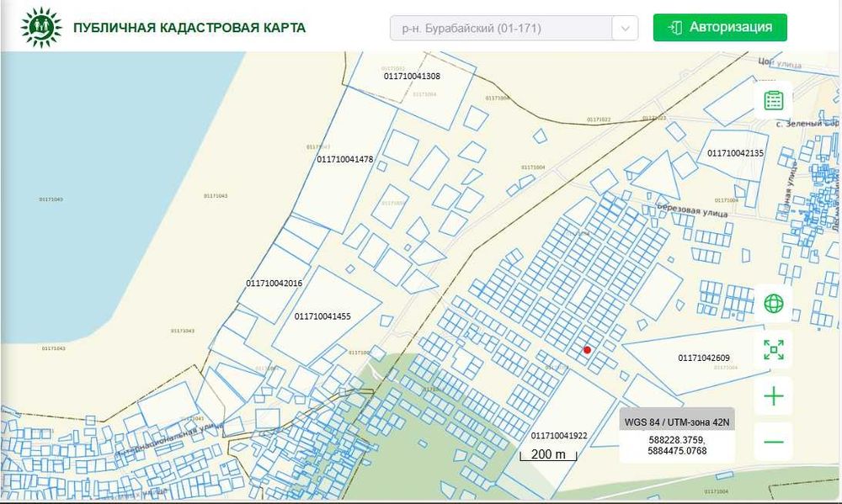The width and height of the screenshot is (842, 504).
Task: Click the green sun logo
Action: click(x=41, y=28)
